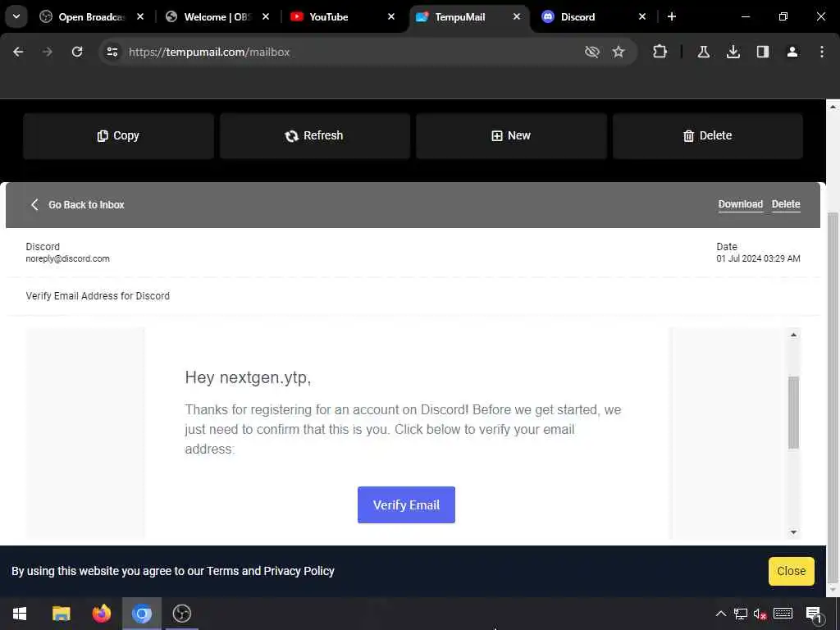The image size is (840, 630).
Task: Close the Discord tab
Action: [642, 17]
